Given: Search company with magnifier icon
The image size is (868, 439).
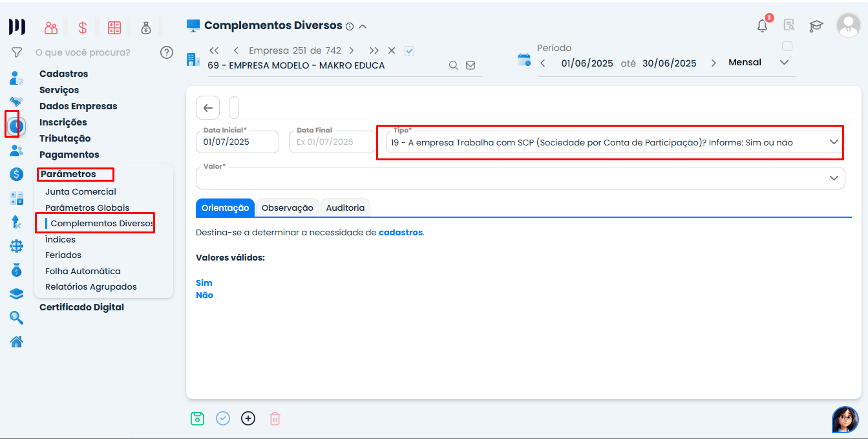Looking at the screenshot, I should point(454,65).
